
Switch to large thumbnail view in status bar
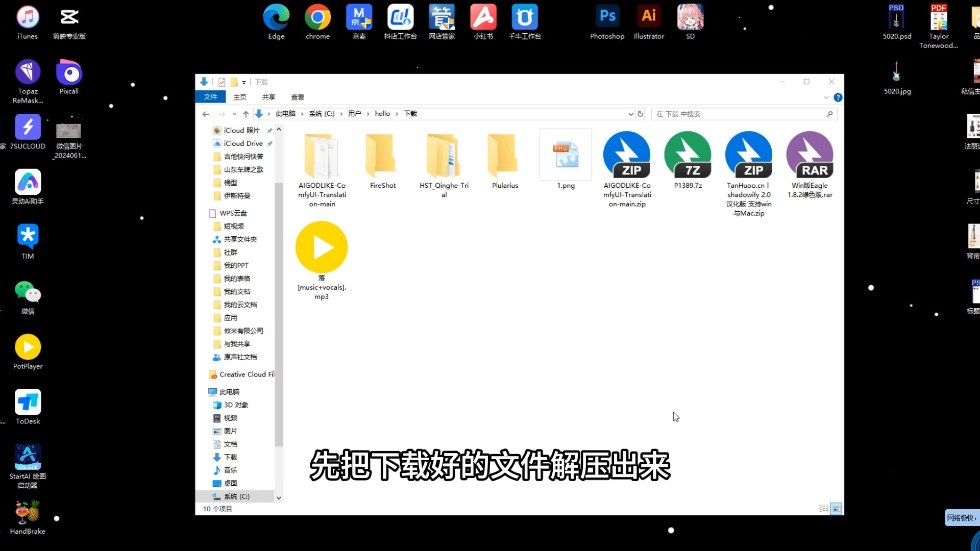pyautogui.click(x=836, y=508)
